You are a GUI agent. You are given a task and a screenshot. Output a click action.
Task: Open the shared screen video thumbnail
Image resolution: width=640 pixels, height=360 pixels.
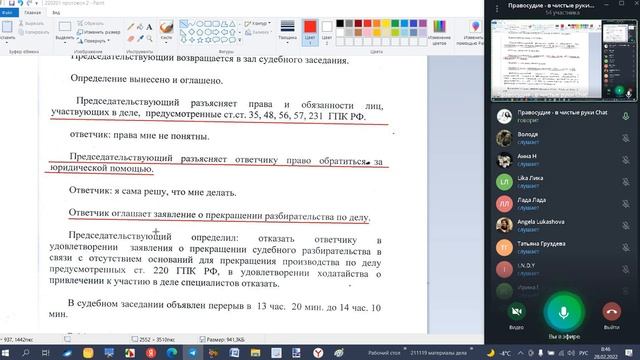pos(563,60)
